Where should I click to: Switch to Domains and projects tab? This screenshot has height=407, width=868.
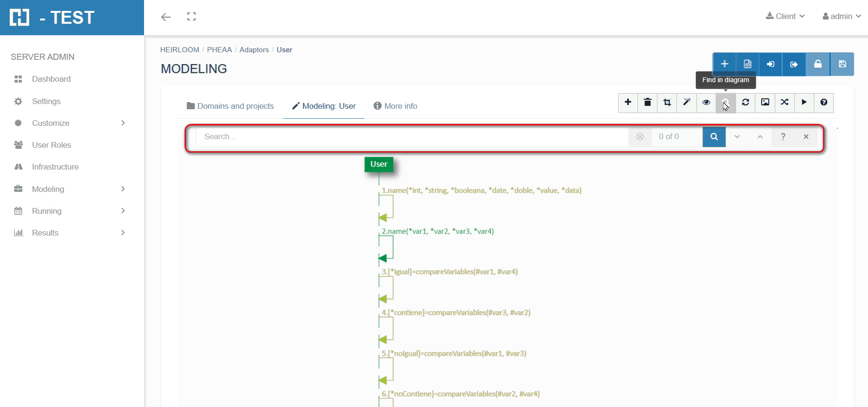[231, 106]
